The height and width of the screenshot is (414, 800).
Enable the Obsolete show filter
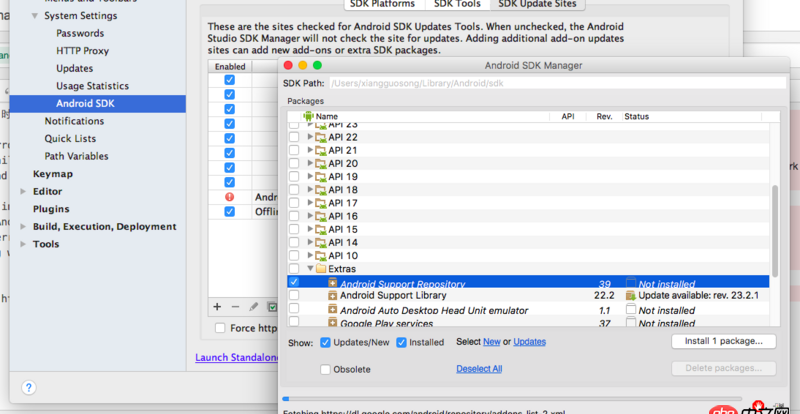coord(325,369)
